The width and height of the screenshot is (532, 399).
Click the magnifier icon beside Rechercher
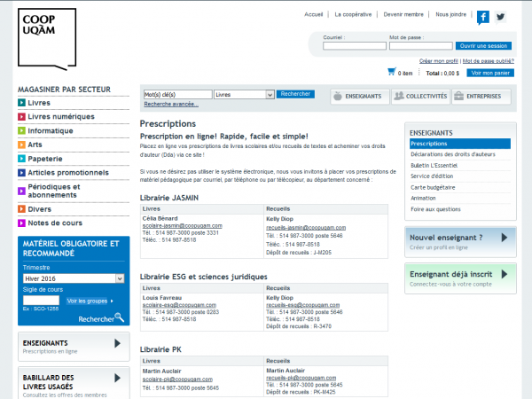pos(120,317)
